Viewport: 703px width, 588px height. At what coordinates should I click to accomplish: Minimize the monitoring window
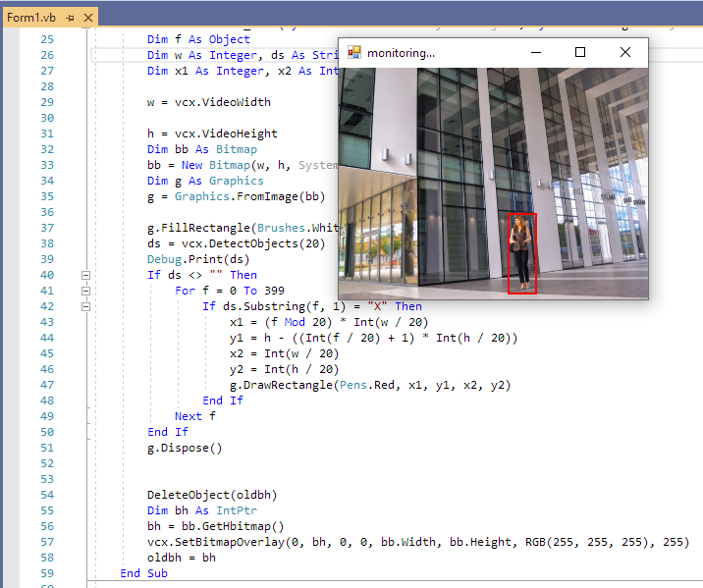[x=535, y=53]
